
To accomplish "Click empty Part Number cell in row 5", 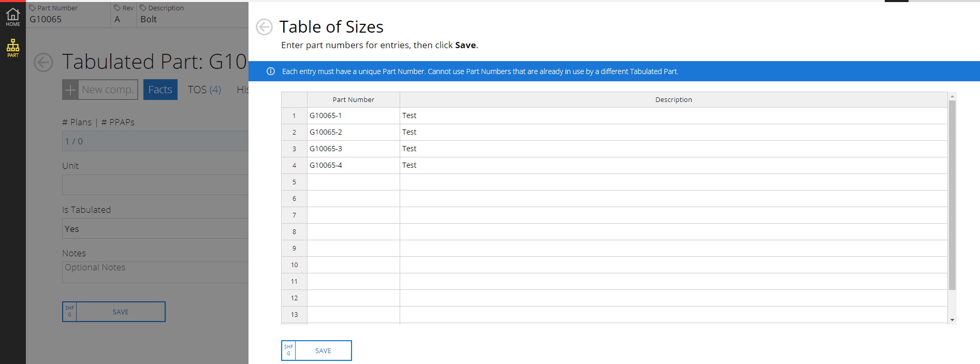I will pos(354,182).
